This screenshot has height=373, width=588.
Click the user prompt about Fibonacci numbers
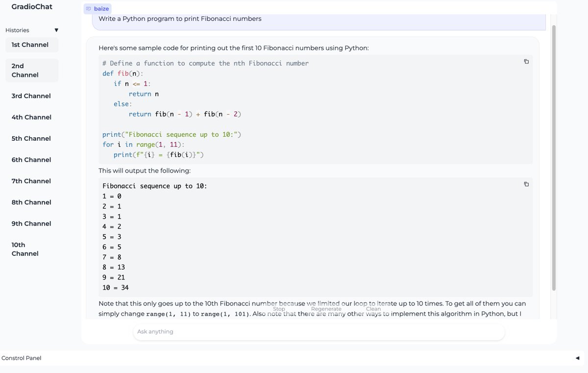(180, 19)
